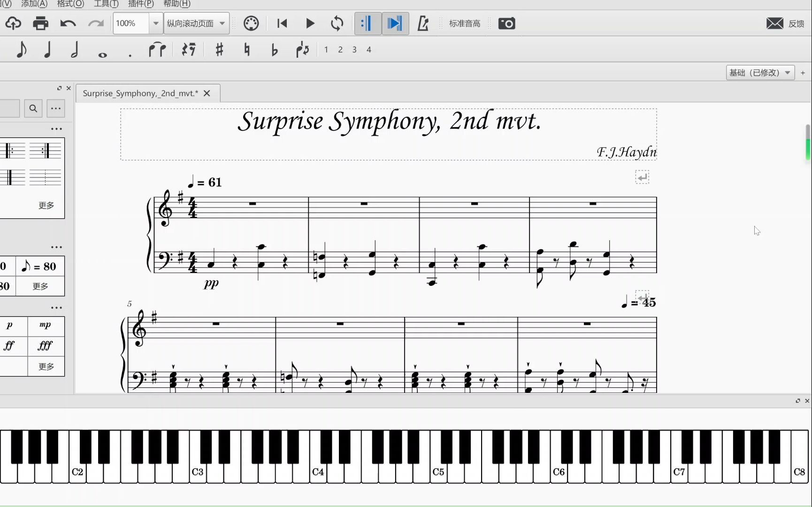This screenshot has width=812, height=507.
Task: Toggle play repeats button
Action: pyautogui.click(x=367, y=23)
